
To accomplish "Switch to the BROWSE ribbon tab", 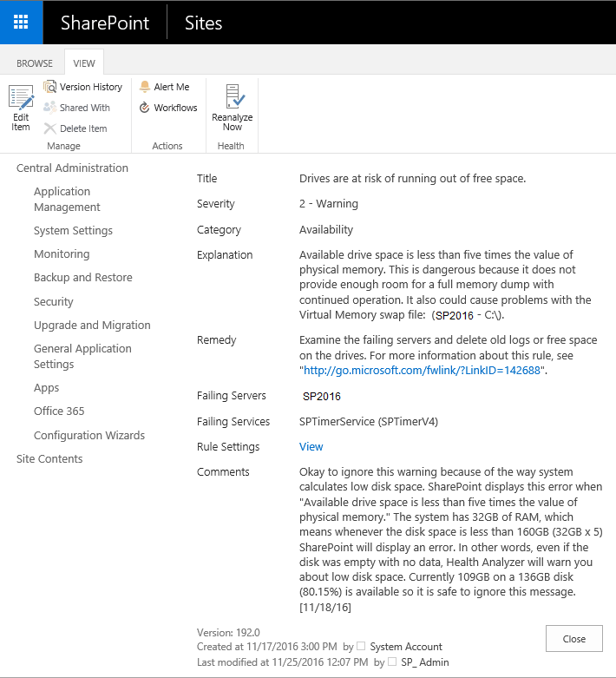I will pyautogui.click(x=35, y=63).
